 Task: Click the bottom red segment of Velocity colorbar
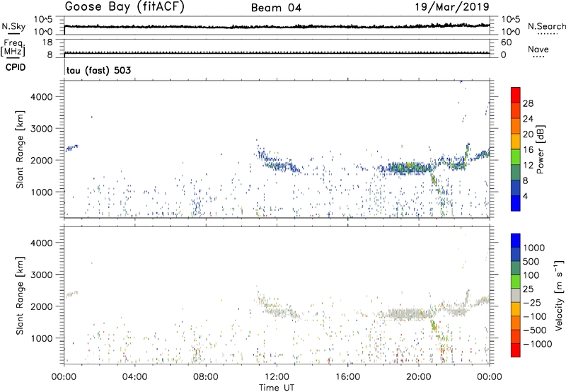(x=516, y=350)
